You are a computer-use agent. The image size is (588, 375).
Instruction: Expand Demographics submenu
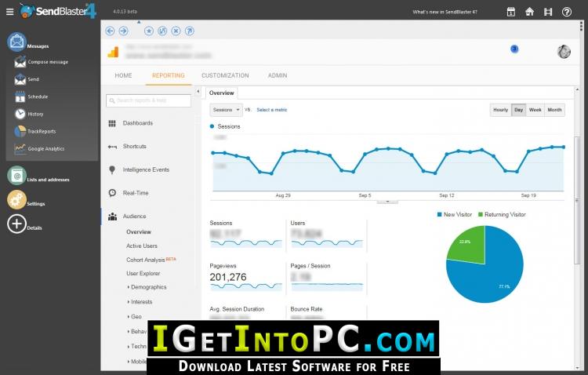coord(147,287)
